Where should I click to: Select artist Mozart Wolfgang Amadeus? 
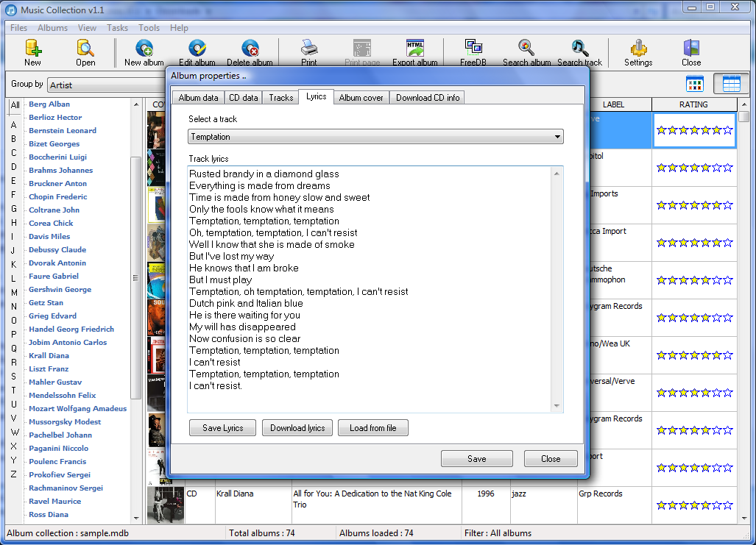pyautogui.click(x=77, y=409)
